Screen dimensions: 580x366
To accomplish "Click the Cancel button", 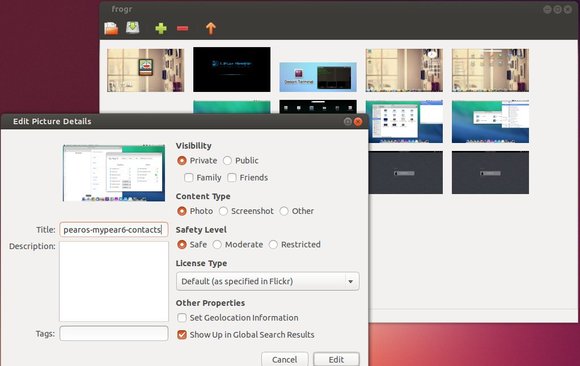I will tap(284, 359).
